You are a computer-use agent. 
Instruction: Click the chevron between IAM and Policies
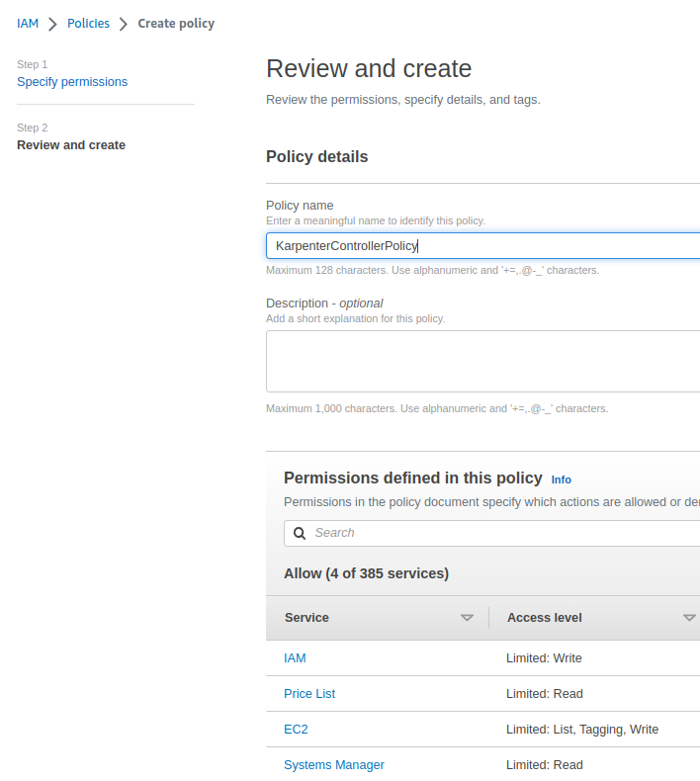tap(53, 24)
